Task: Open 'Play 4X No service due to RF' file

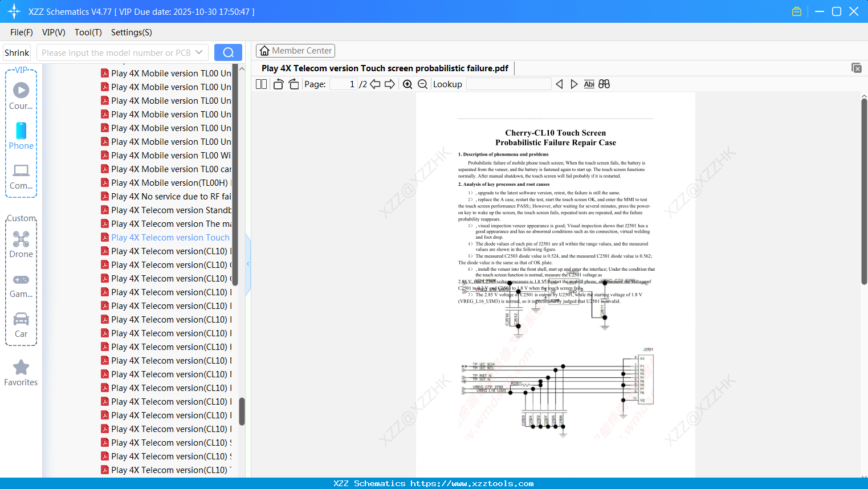Action: [x=166, y=196]
